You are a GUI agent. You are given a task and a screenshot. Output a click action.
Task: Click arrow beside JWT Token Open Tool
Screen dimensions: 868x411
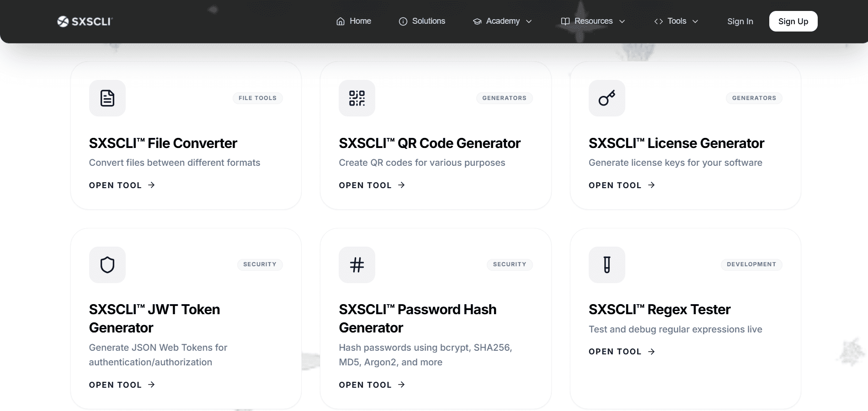coord(151,385)
